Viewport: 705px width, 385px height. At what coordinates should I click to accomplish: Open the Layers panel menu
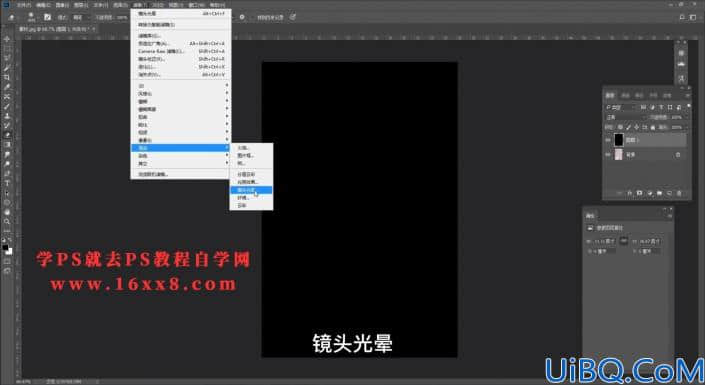coord(687,95)
